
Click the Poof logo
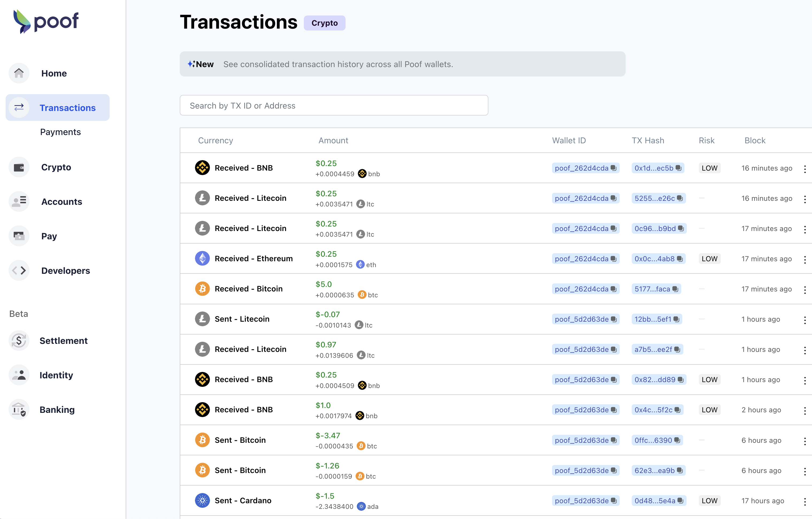pos(46,22)
